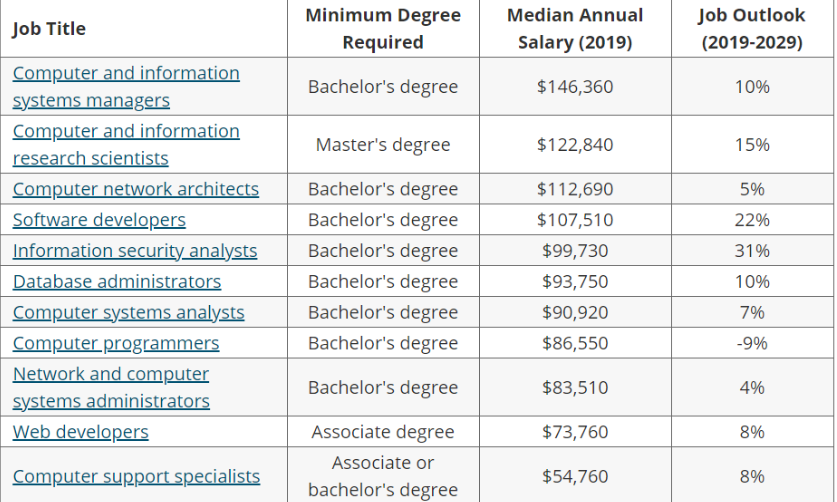Select the Minimum Degree Required header
Viewport: 837px width, 502px height.
(383, 29)
